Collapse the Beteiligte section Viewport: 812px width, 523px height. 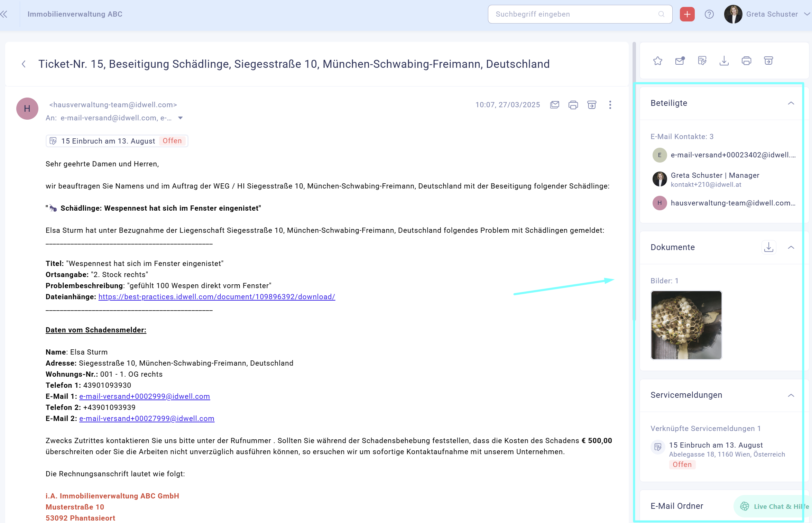pyautogui.click(x=791, y=103)
